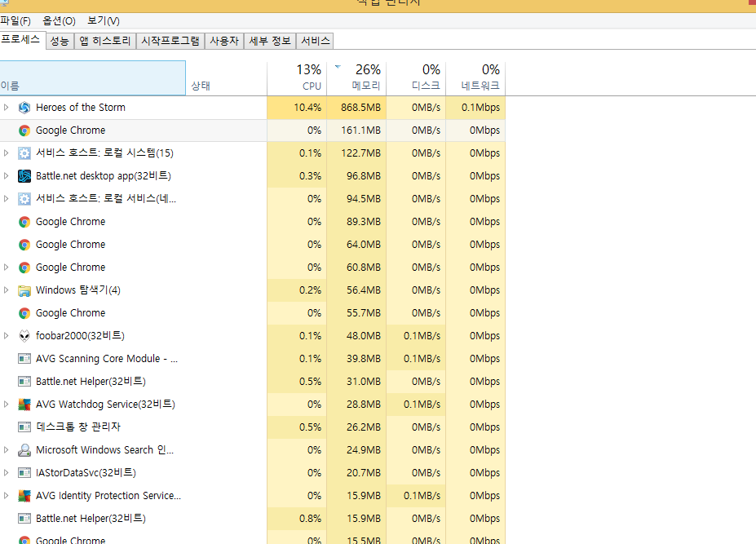Click the Chrome icon using 161.1MB memory
Viewport: 756px width, 544px height.
point(24,130)
